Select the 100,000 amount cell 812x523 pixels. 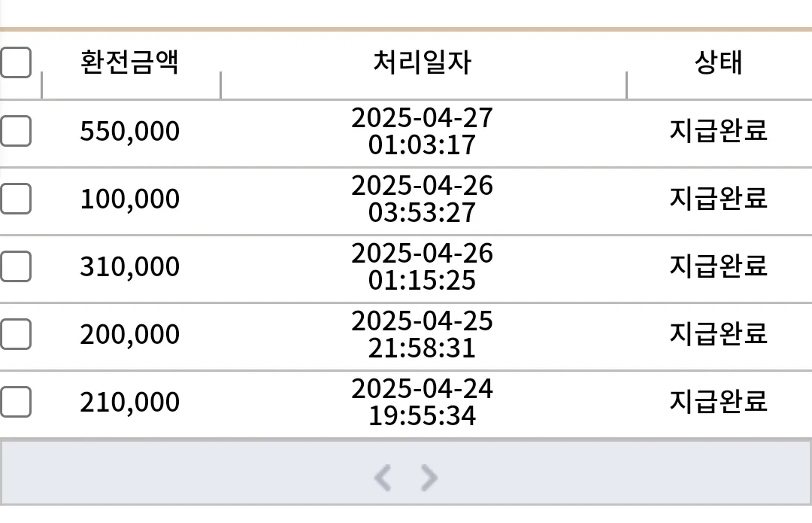(129, 199)
